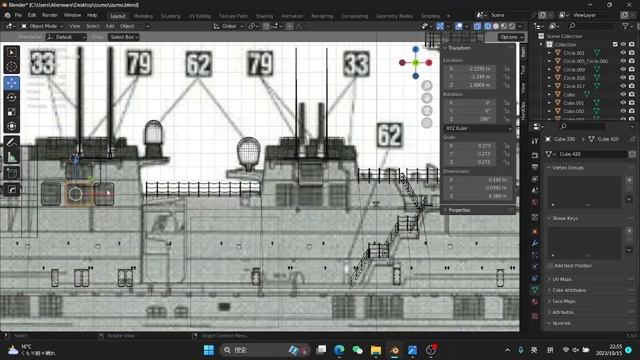This screenshot has width=640, height=360.
Task: Click the Location X value field
Action: (469, 69)
